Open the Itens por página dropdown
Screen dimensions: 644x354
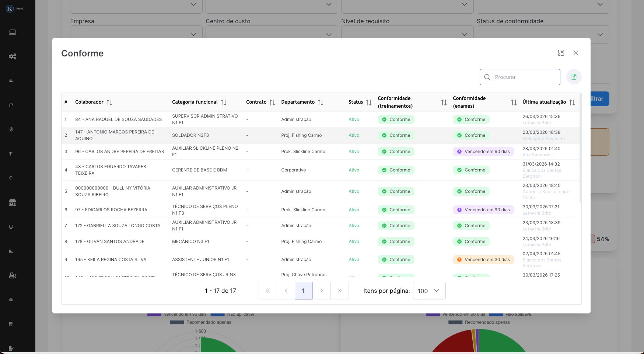tap(429, 291)
